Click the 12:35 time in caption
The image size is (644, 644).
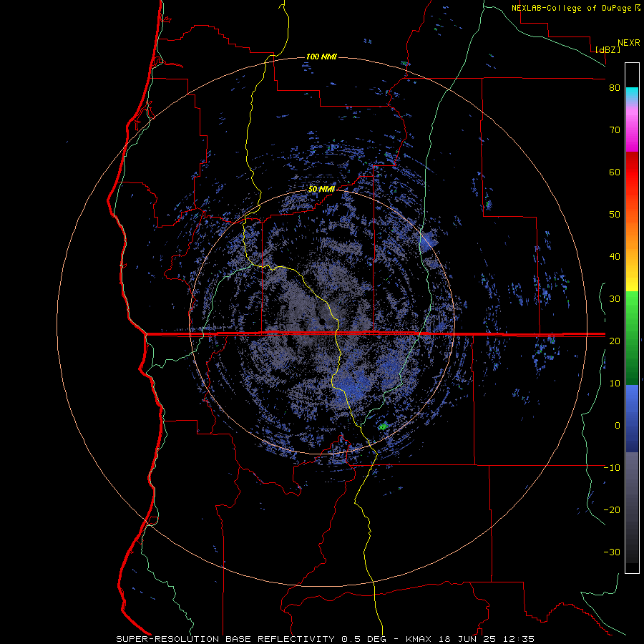click(x=519, y=639)
